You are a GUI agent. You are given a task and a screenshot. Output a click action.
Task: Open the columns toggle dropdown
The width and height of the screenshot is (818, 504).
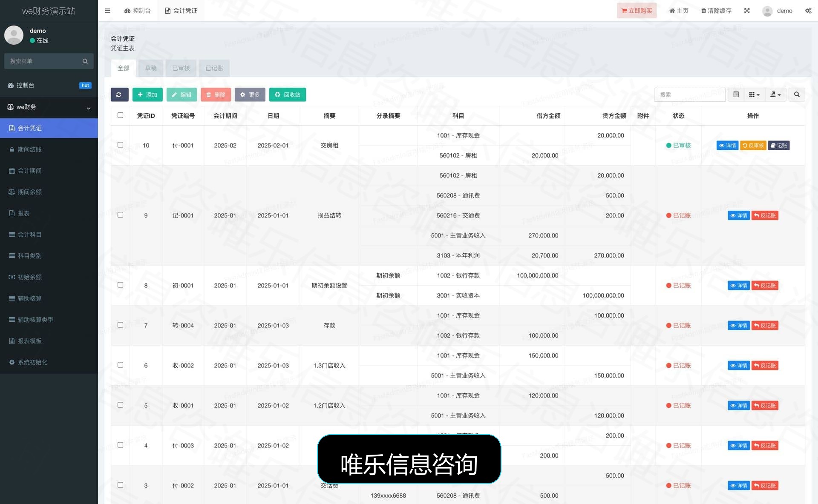click(754, 94)
